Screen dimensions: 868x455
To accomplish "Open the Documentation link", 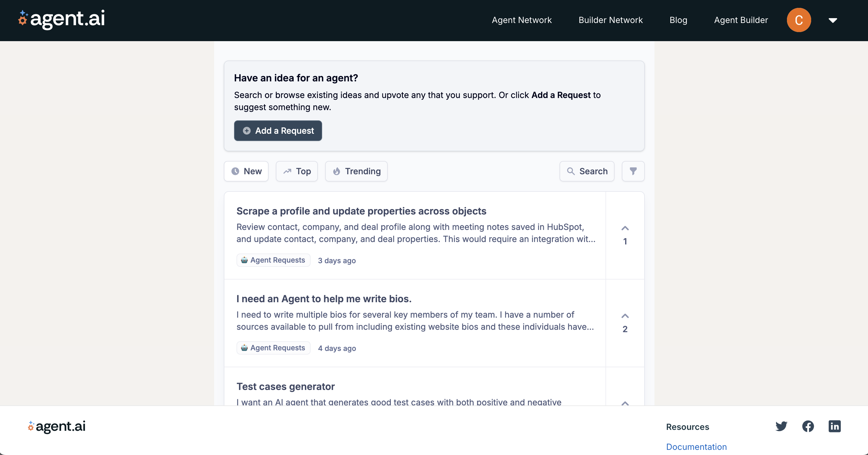I will coord(696,447).
